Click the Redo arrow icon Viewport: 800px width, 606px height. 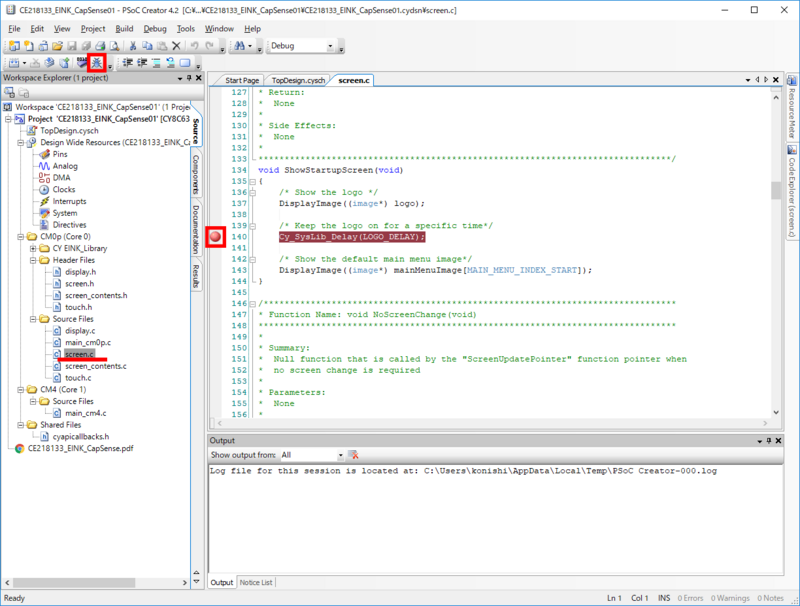tap(209, 46)
